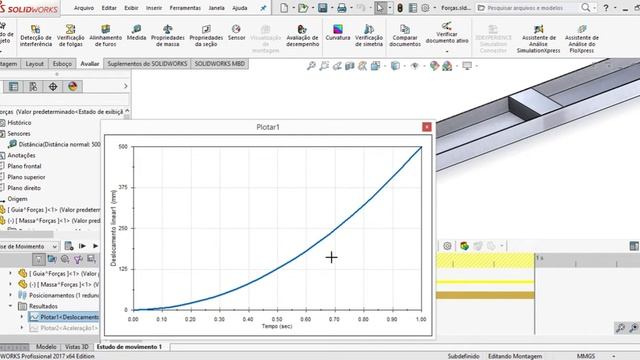Toggle the no-filter button in motion tree toolbar

[x=38, y=259]
